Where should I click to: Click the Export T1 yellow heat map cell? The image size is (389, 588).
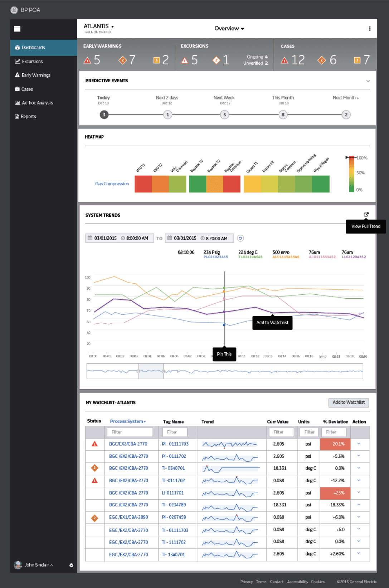click(252, 184)
